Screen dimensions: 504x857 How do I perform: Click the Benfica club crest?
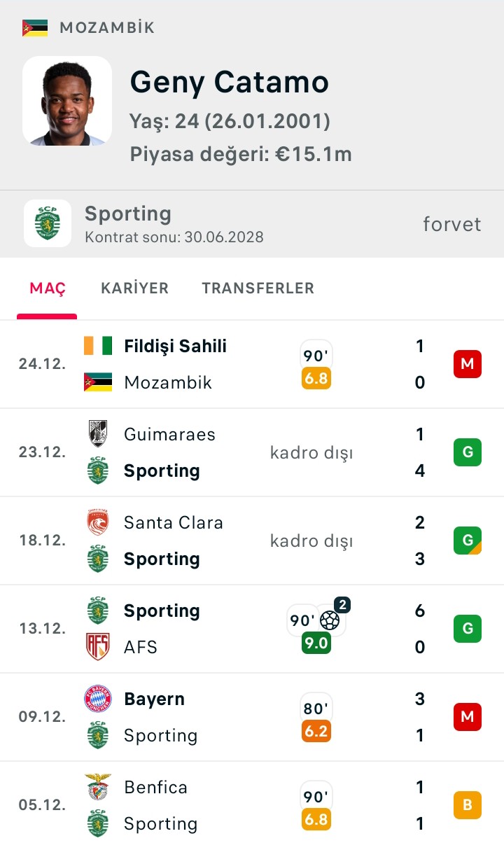pos(98,787)
